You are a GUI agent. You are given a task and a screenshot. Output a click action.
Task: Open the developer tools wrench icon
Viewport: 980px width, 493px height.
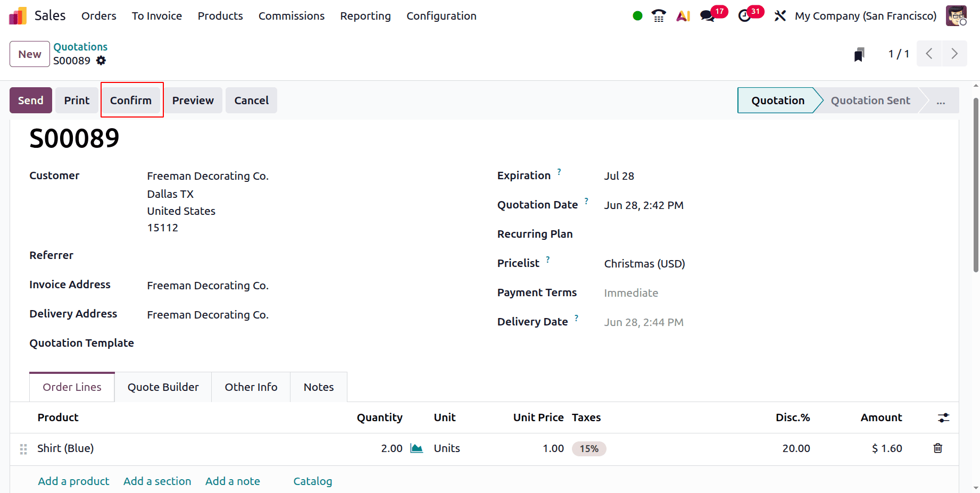tap(780, 16)
